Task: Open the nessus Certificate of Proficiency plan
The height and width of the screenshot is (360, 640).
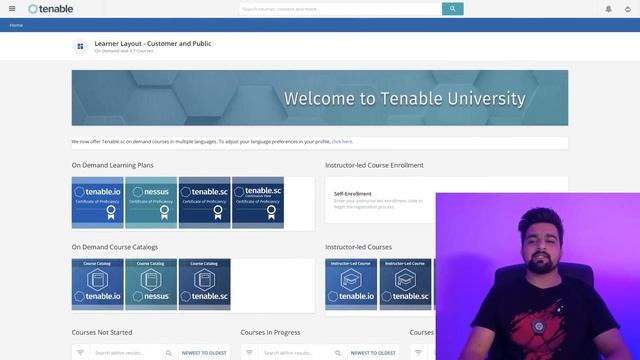Action: click(151, 202)
